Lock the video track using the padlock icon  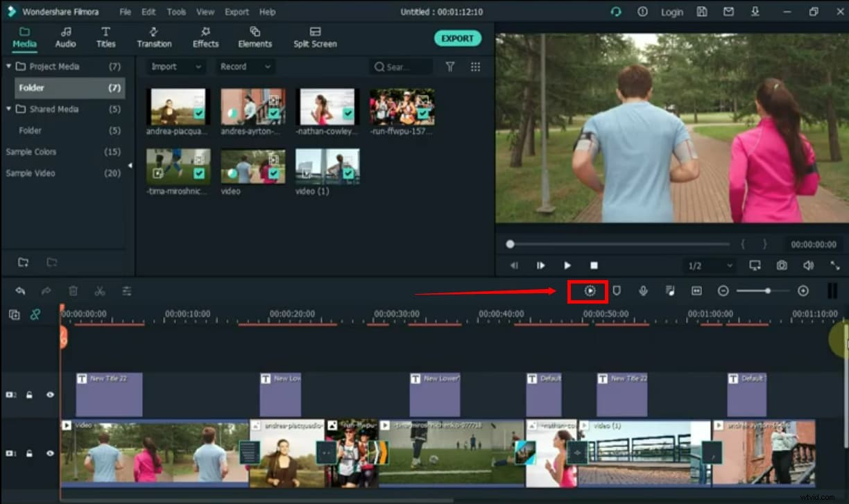click(28, 453)
